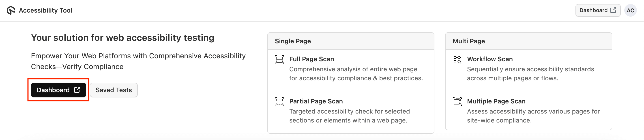This screenshot has width=644, height=140.
Task: Select the Multiple Page Scan title
Action: pyautogui.click(x=496, y=101)
